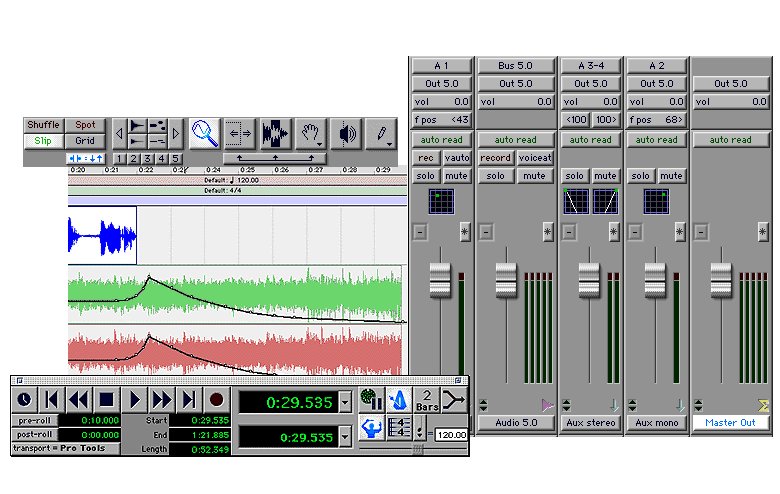Mute the A 1 audio channel
Viewport: 780px width, 494px height.
pos(456,176)
